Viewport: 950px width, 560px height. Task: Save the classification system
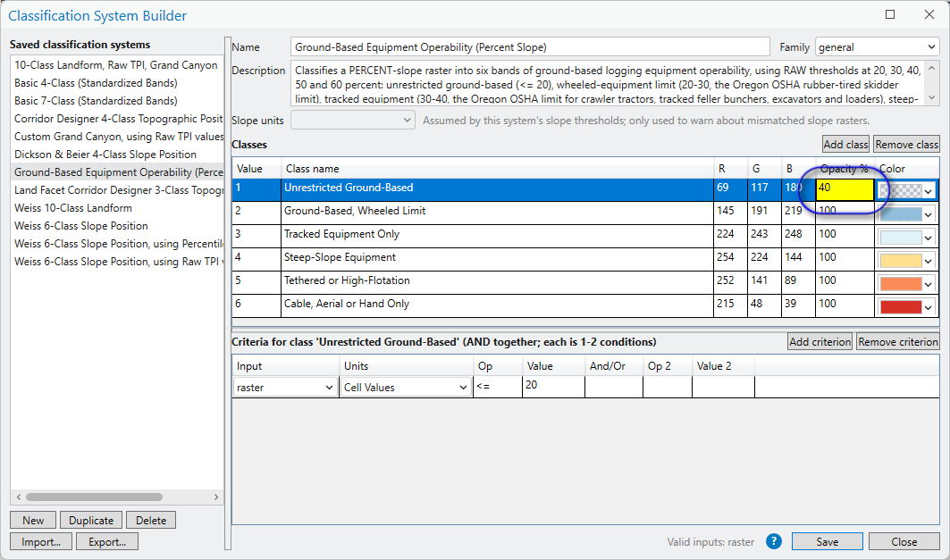point(827,541)
